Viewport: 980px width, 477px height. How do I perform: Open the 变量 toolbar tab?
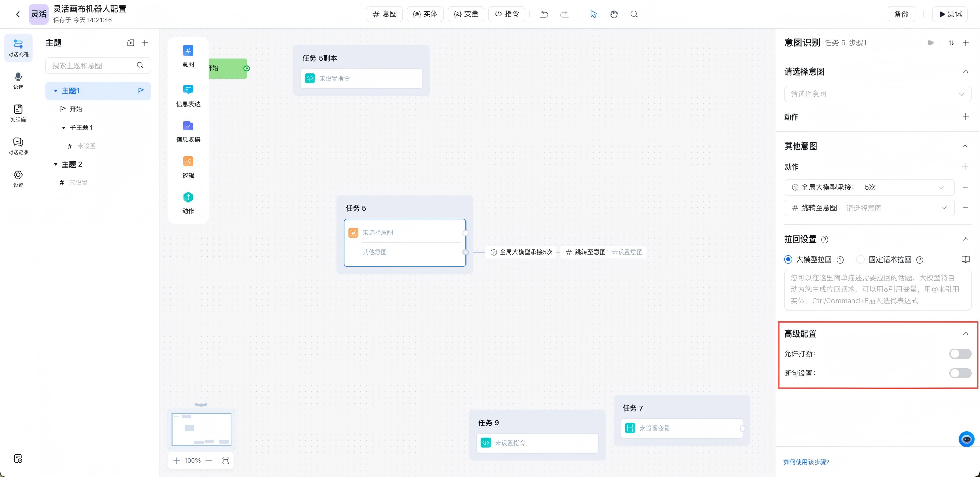point(466,14)
